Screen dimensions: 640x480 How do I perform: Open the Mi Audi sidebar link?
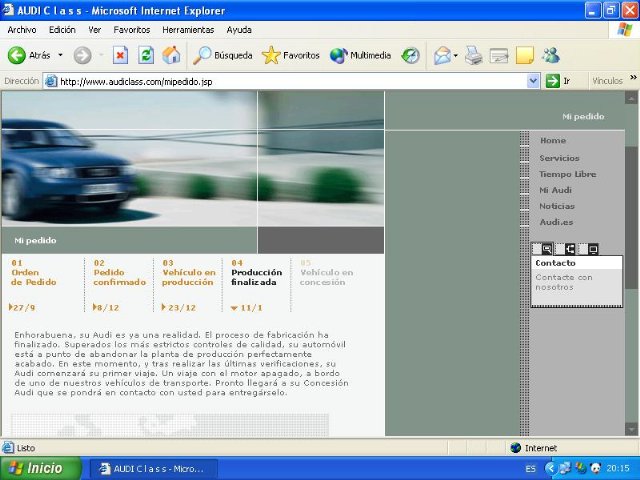pos(555,190)
